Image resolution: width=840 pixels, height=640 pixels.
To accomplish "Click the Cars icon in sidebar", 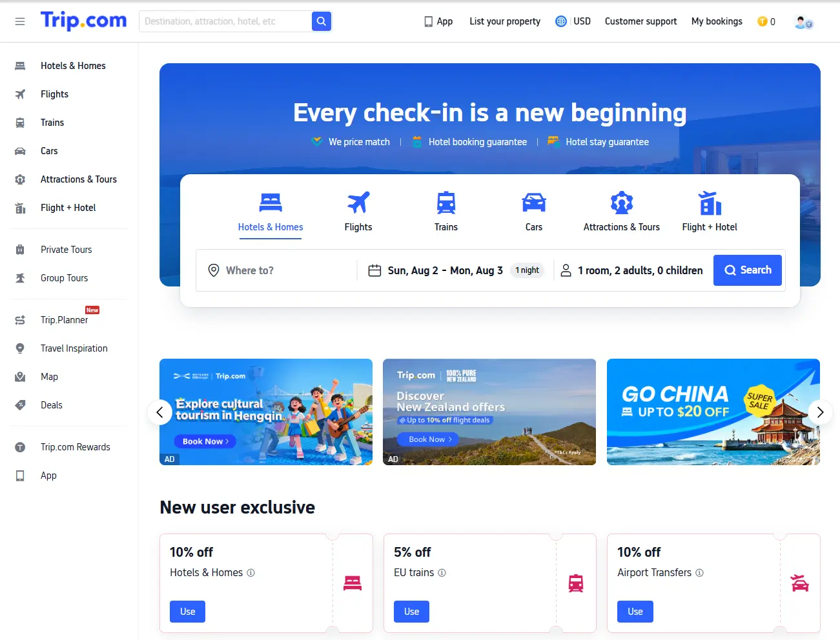I will [20, 151].
